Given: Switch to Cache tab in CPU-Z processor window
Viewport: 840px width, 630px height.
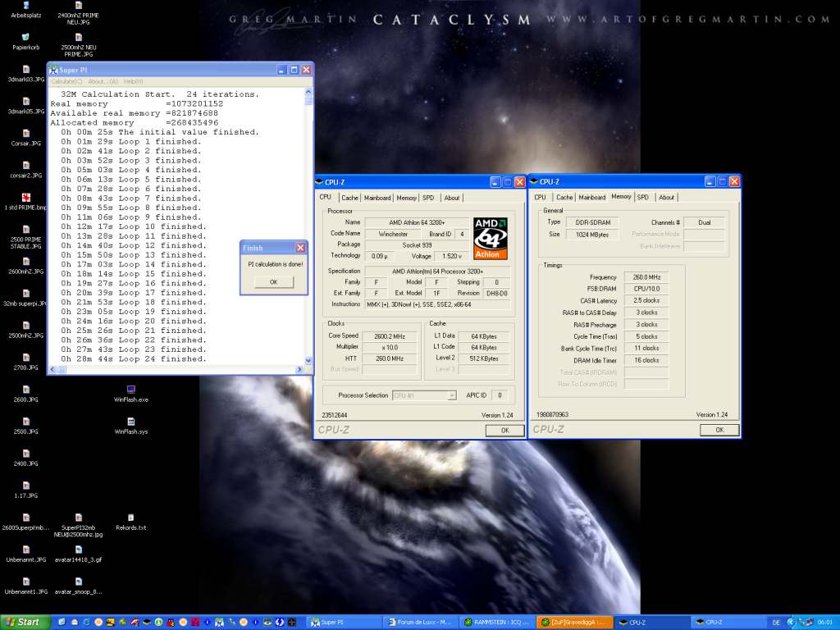Looking at the screenshot, I should [x=349, y=198].
